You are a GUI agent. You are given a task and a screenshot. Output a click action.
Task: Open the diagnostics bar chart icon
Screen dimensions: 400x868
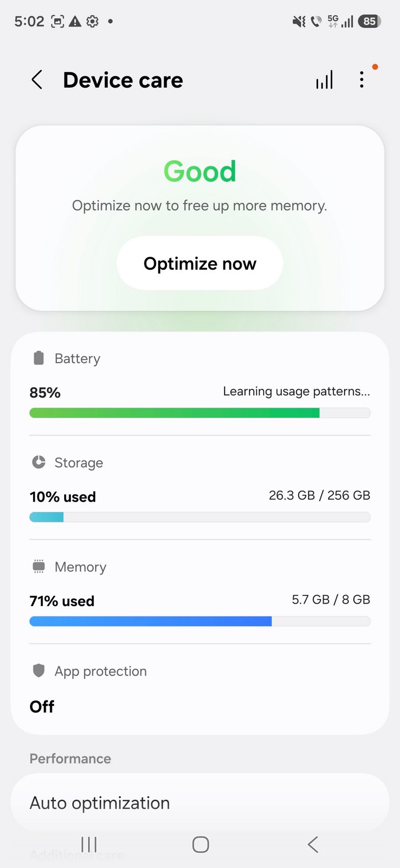[x=324, y=80]
